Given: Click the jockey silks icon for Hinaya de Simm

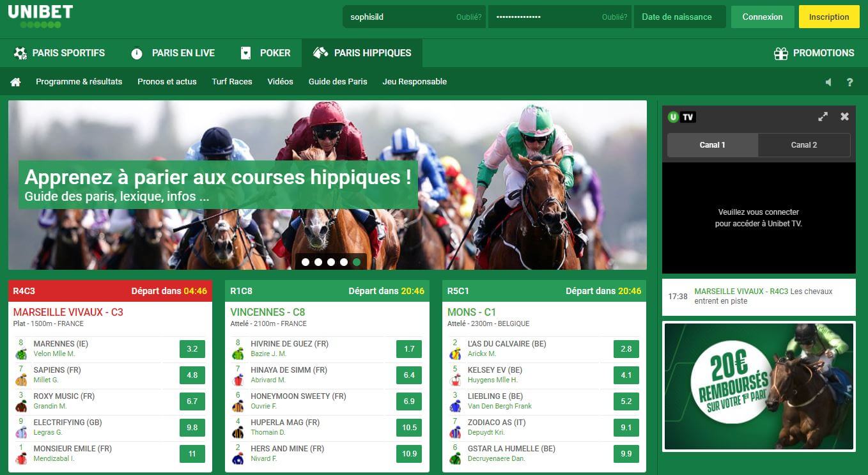Looking at the screenshot, I should pos(238,380).
